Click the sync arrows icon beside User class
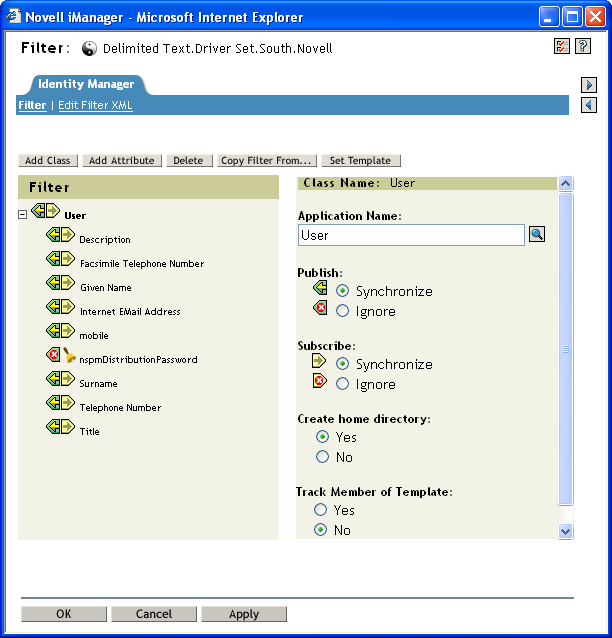Image resolution: width=612 pixels, height=638 pixels. 46,211
